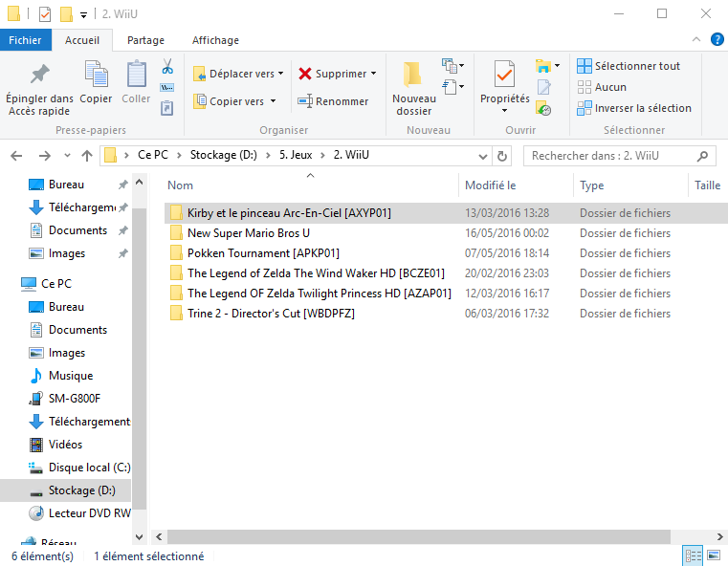
Task: Click the horizontal scrollbar right arrow
Action: pos(719,536)
